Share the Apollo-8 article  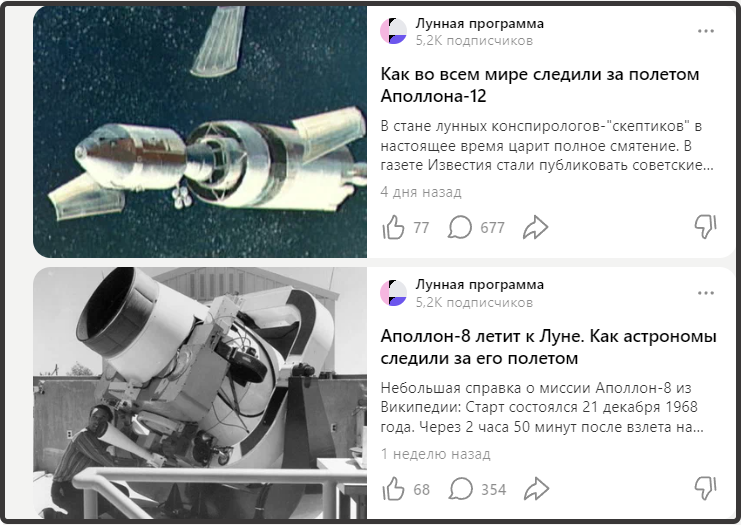tap(536, 489)
